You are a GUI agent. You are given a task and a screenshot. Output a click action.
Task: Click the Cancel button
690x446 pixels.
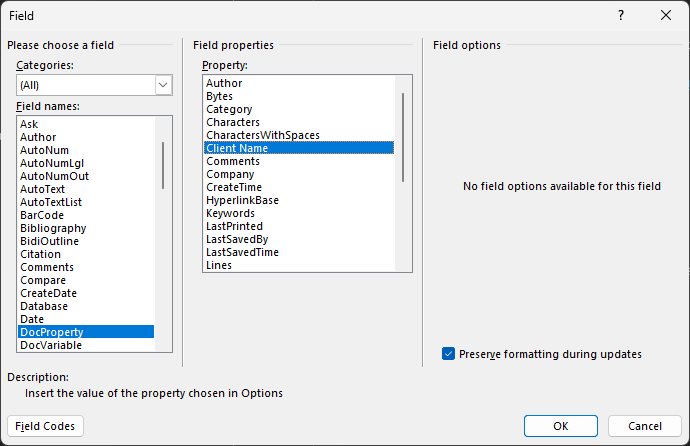pyautogui.click(x=645, y=426)
